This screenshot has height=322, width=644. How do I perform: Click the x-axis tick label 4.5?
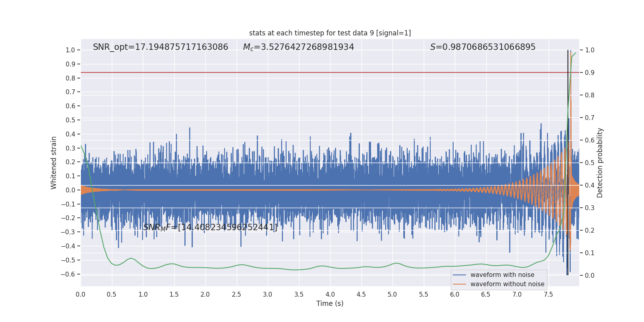pyautogui.click(x=361, y=294)
